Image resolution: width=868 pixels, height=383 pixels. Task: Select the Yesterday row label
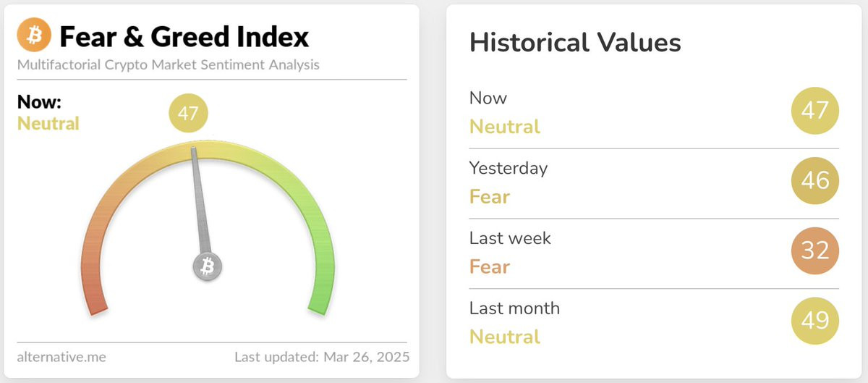509,168
